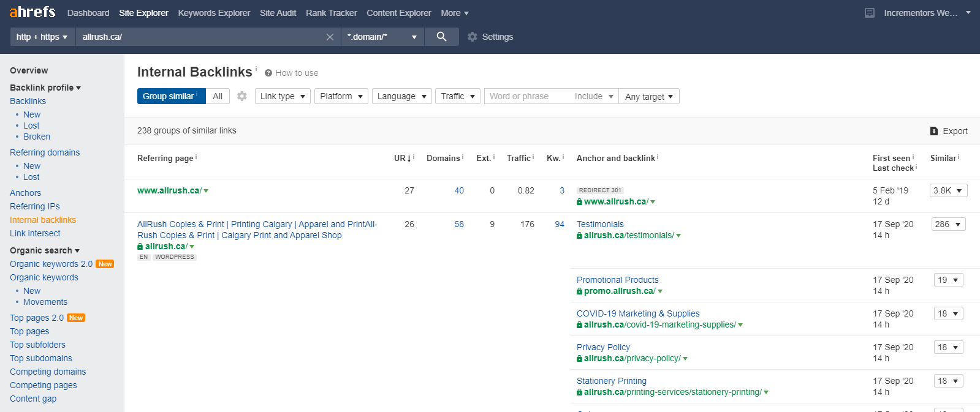
Task: Open the Incrementors account menu
Action: point(927,13)
